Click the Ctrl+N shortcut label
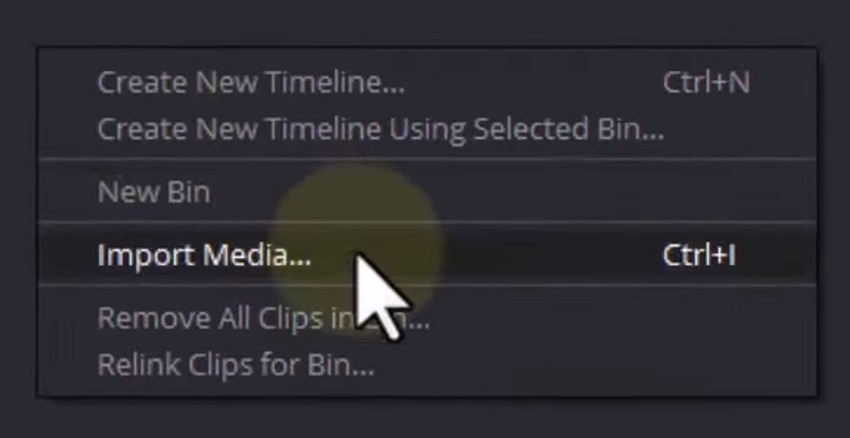Screen dimensions: 850x438 [706, 82]
